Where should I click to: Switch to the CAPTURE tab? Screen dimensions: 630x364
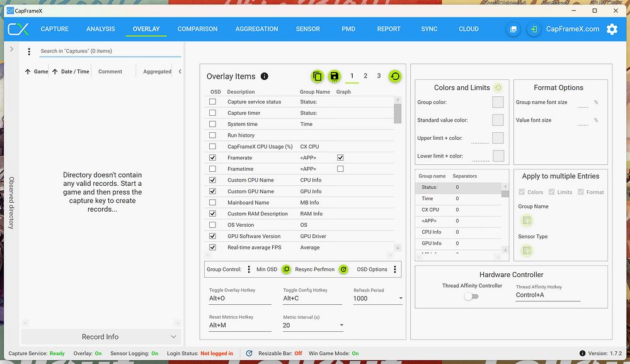point(55,29)
